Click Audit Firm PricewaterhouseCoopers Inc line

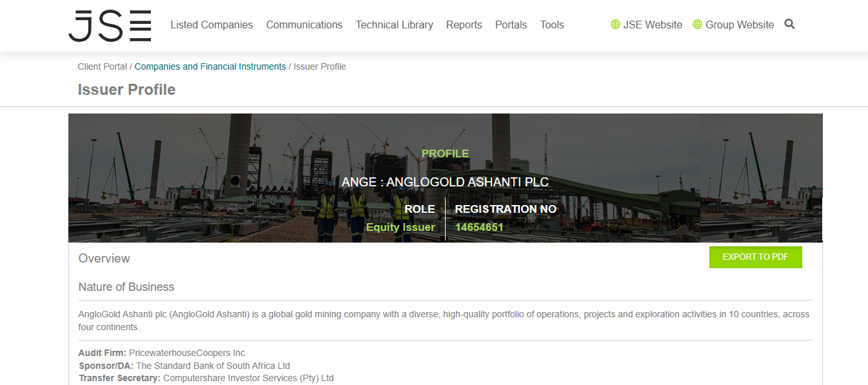162,353
